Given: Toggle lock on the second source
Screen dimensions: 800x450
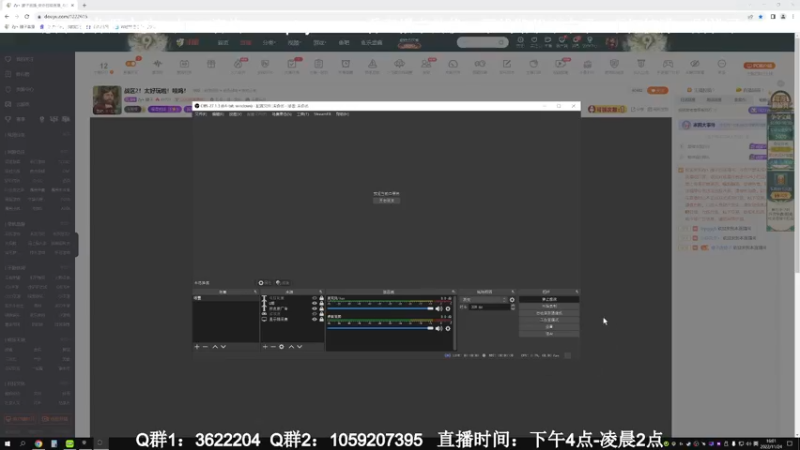Looking at the screenshot, I should click(x=321, y=304).
